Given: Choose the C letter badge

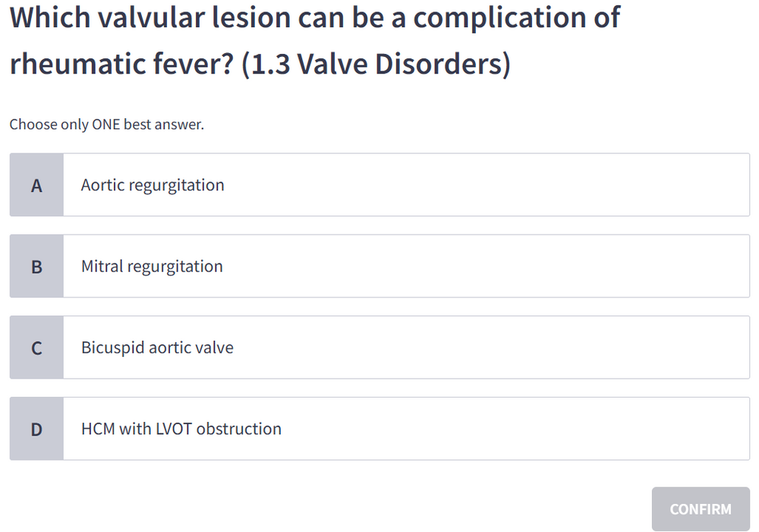Looking at the screenshot, I should (36, 348).
